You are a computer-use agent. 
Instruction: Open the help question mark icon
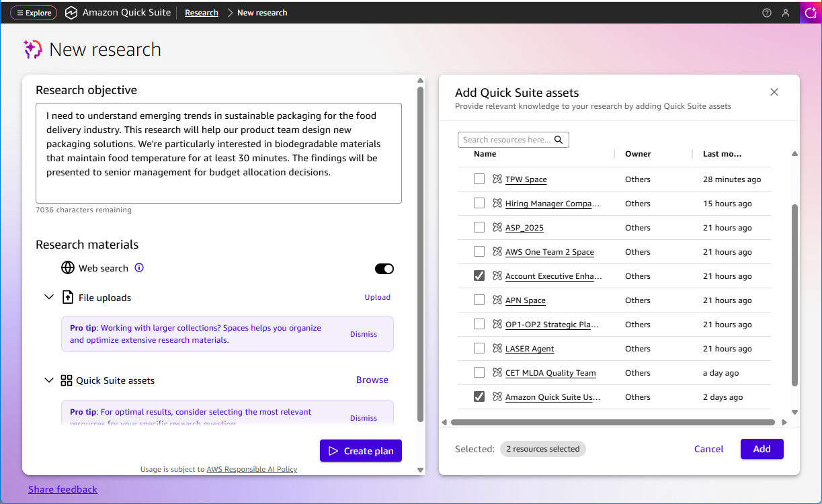pos(767,13)
